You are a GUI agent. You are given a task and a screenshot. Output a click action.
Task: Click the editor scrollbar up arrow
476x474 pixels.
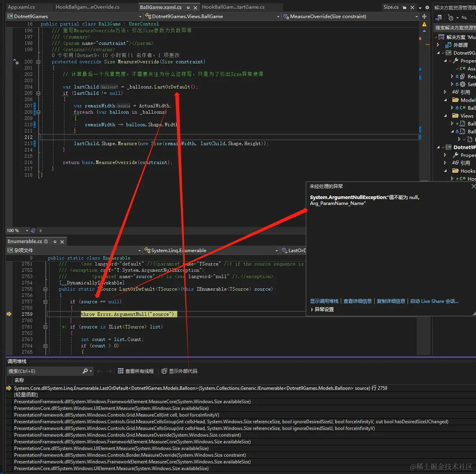click(424, 31)
